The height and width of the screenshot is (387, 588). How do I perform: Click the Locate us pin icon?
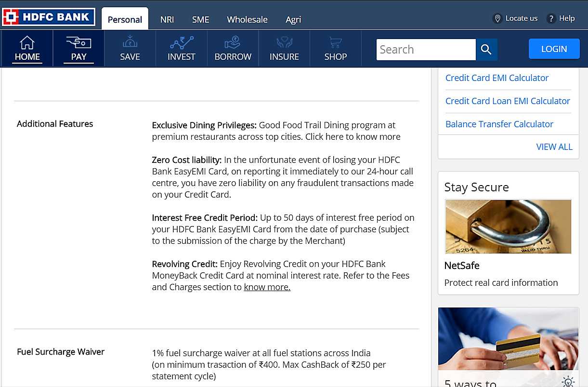pos(498,18)
